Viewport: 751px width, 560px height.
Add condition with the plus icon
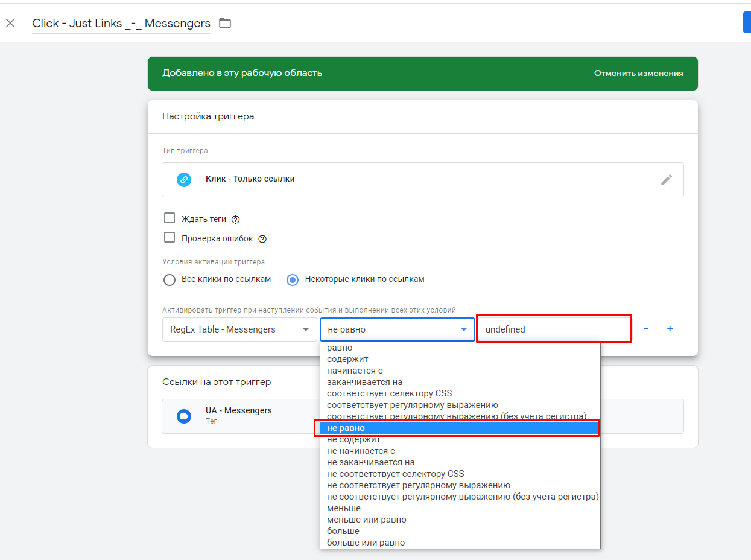[670, 329]
